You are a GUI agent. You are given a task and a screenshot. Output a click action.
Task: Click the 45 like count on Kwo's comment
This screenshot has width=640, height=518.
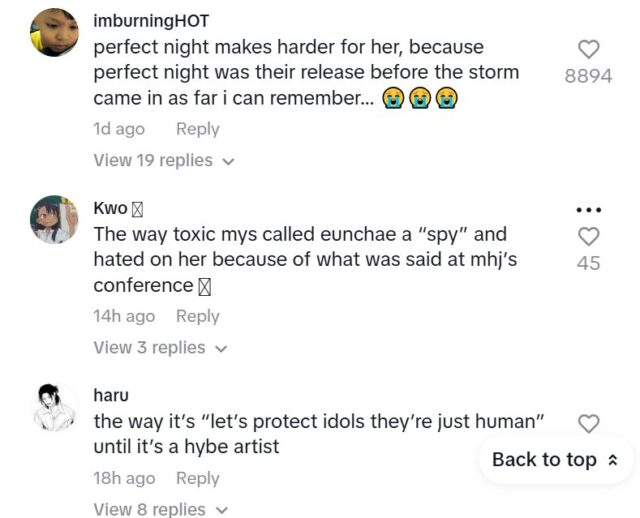(x=589, y=264)
